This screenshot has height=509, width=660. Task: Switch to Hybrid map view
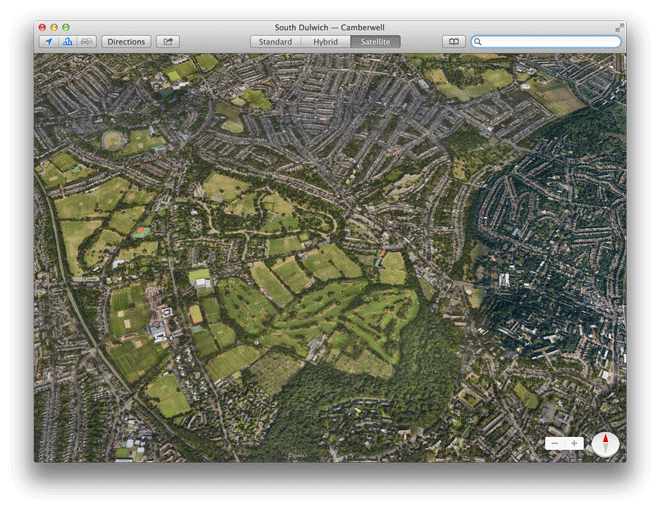325,42
